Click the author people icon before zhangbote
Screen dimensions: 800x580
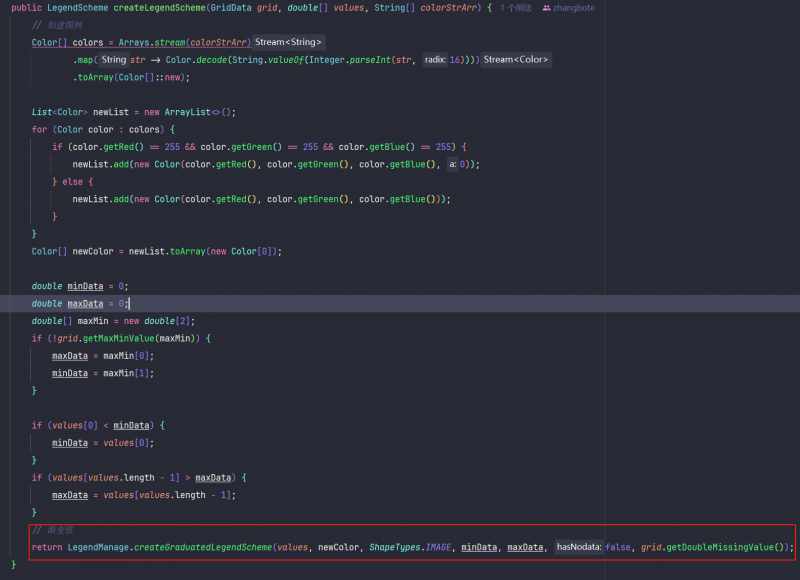click(546, 8)
